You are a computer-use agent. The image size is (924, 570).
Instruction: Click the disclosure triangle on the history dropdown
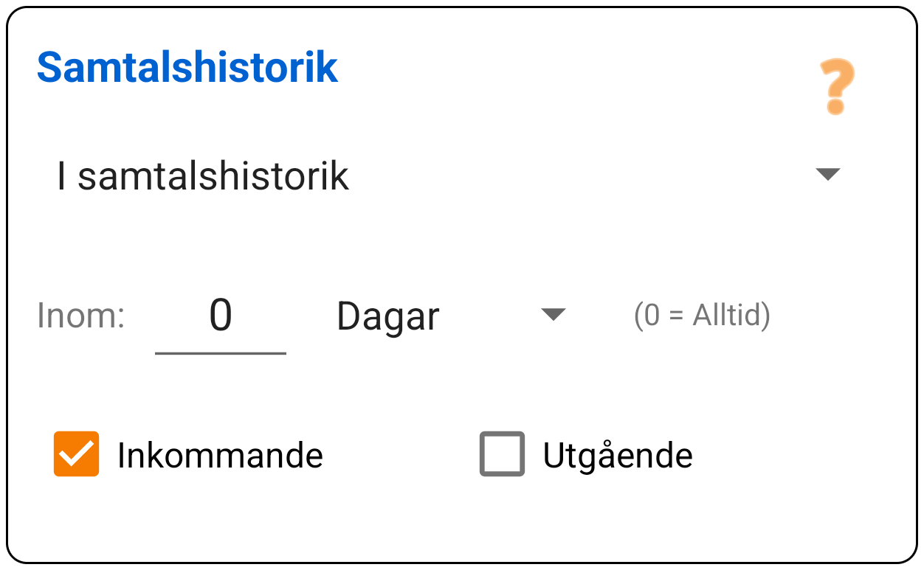pos(830,174)
